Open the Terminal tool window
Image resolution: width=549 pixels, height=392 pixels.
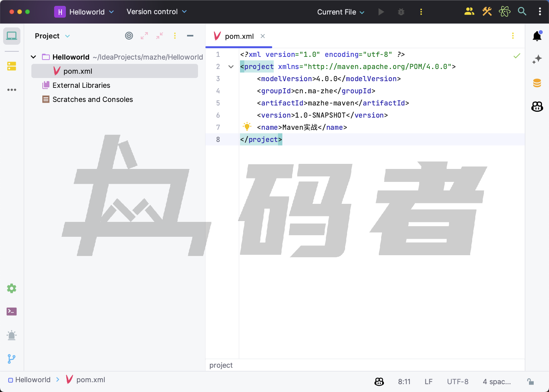[x=12, y=312]
